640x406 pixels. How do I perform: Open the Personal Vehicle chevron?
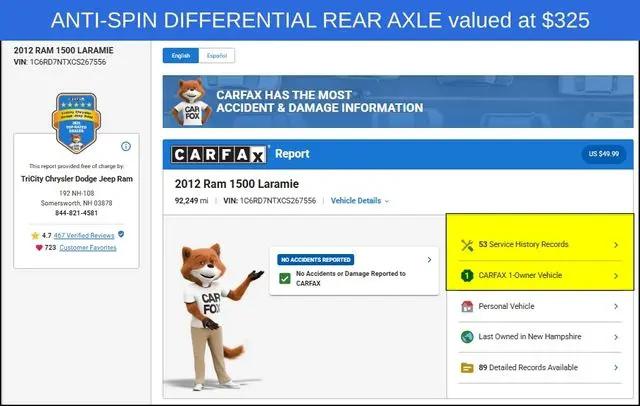click(x=616, y=306)
